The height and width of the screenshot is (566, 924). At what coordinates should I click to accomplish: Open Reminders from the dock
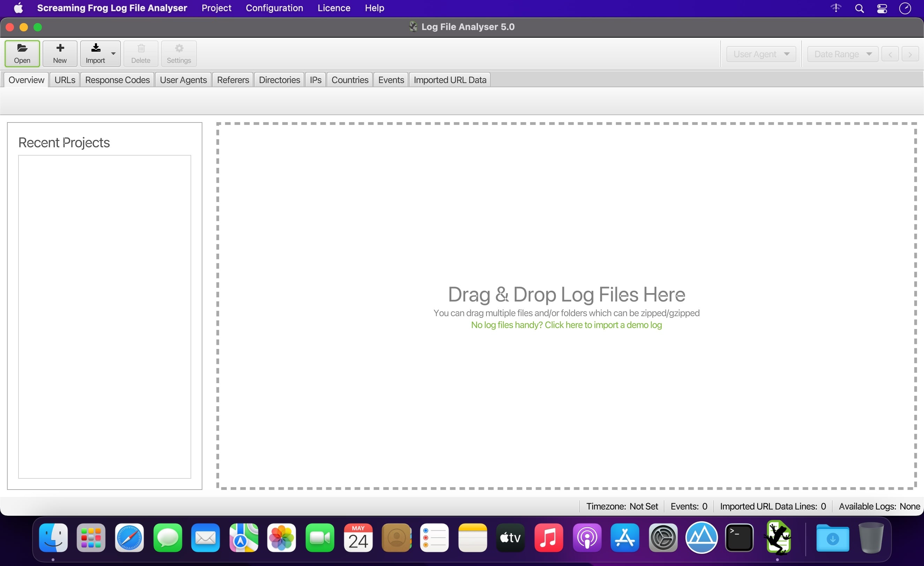click(434, 537)
